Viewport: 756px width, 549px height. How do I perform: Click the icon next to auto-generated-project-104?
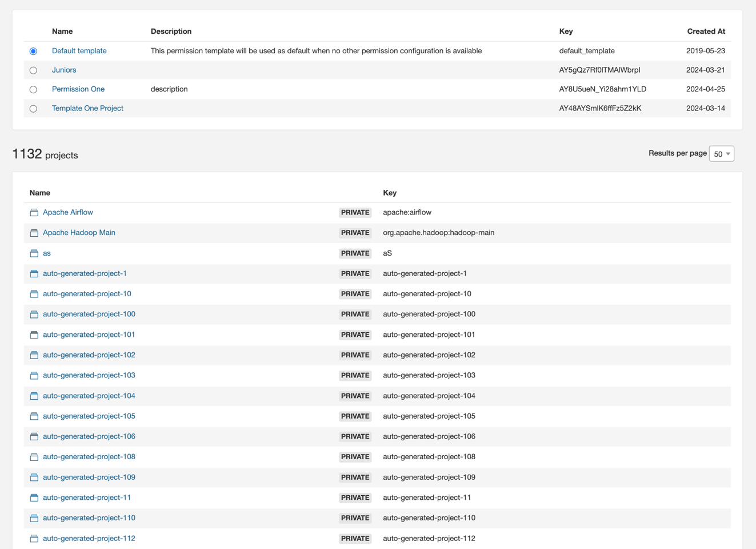34,396
